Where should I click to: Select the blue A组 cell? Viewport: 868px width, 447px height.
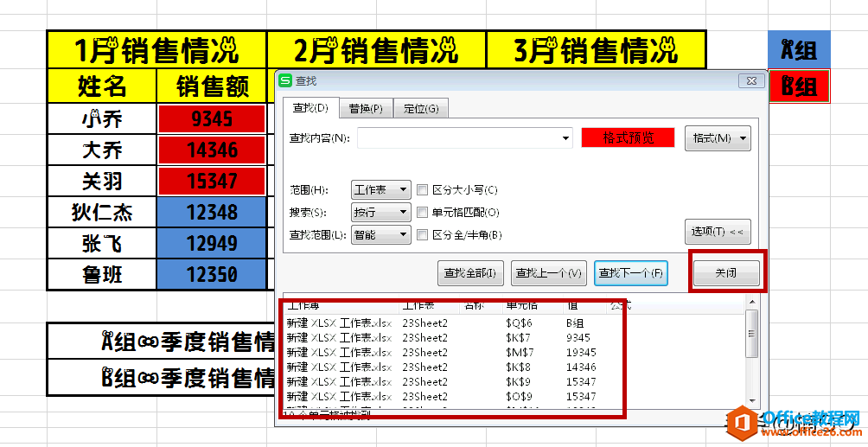(x=799, y=50)
